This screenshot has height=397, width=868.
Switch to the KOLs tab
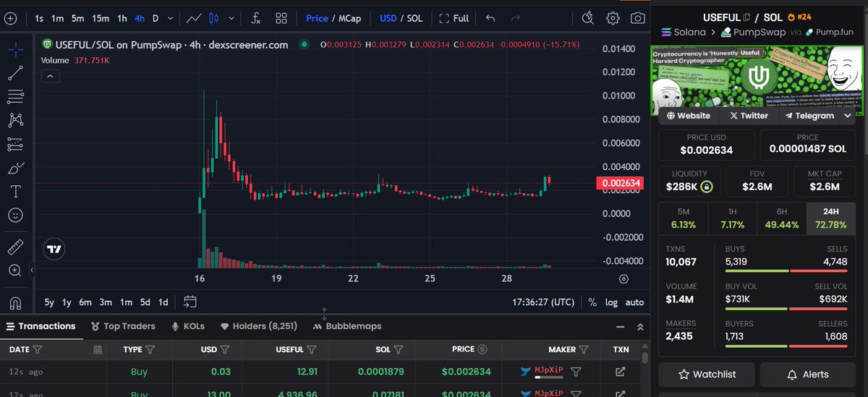(x=188, y=326)
